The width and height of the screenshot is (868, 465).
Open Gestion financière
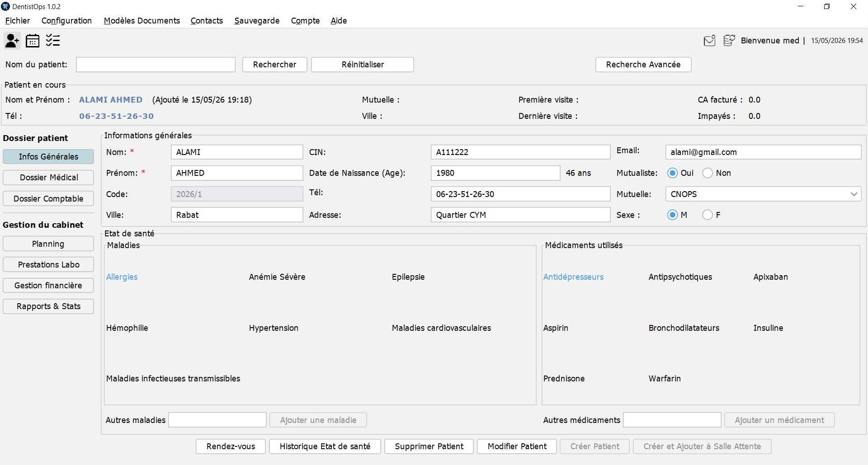[x=48, y=286]
